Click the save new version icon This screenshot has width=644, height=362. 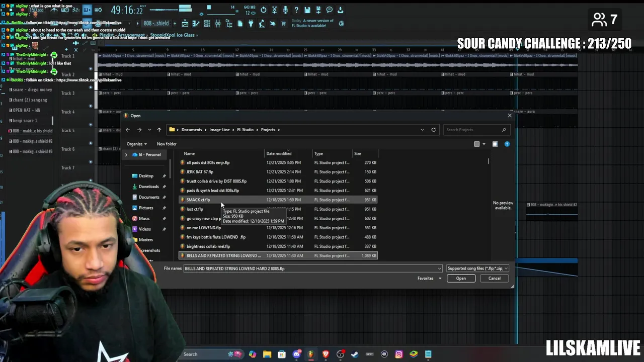tap(318, 10)
